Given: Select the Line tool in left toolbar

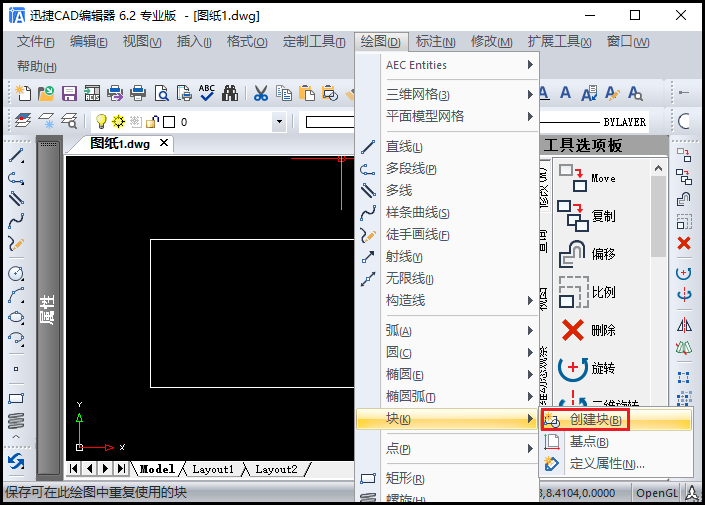Looking at the screenshot, I should click(16, 156).
